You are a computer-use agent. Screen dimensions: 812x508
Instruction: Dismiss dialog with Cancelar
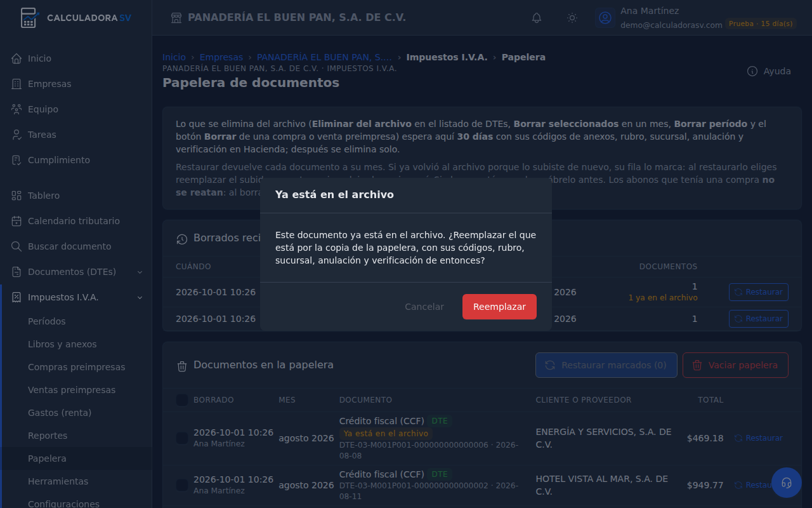pyautogui.click(x=424, y=307)
